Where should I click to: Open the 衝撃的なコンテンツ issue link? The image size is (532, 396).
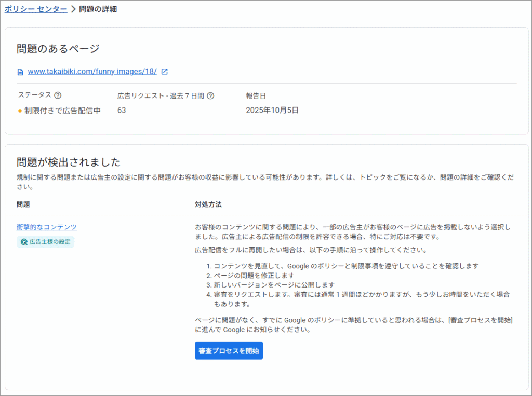(47, 227)
